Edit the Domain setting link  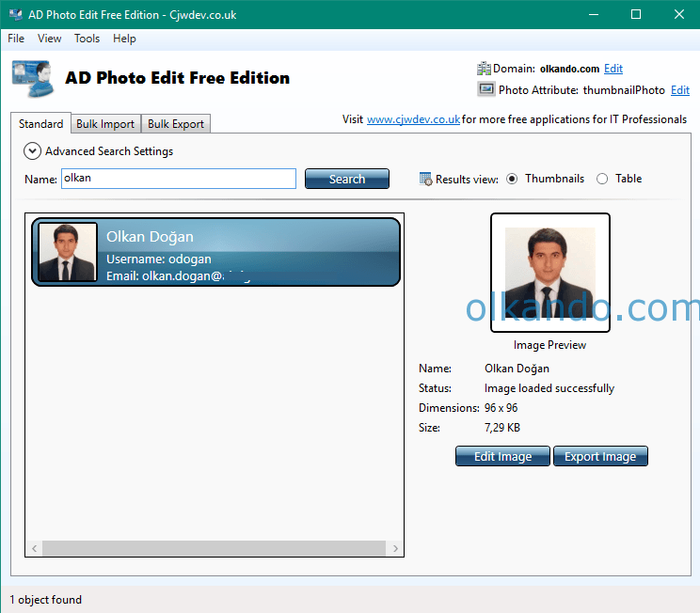click(613, 69)
